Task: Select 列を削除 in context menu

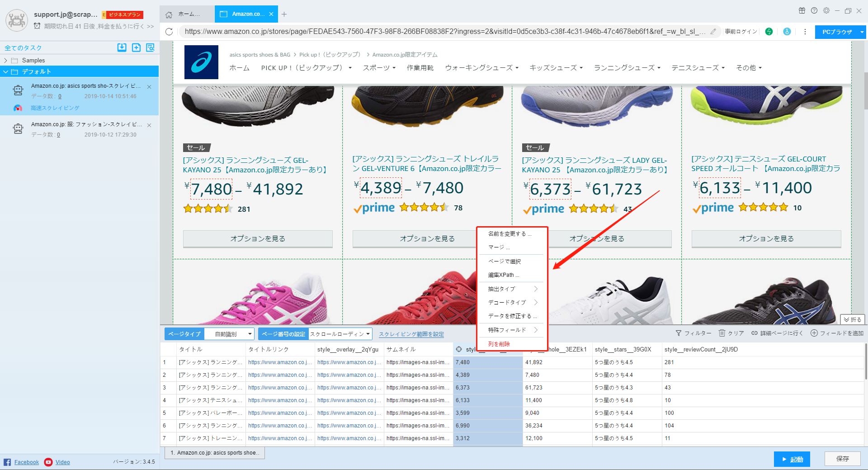Action: coord(512,344)
